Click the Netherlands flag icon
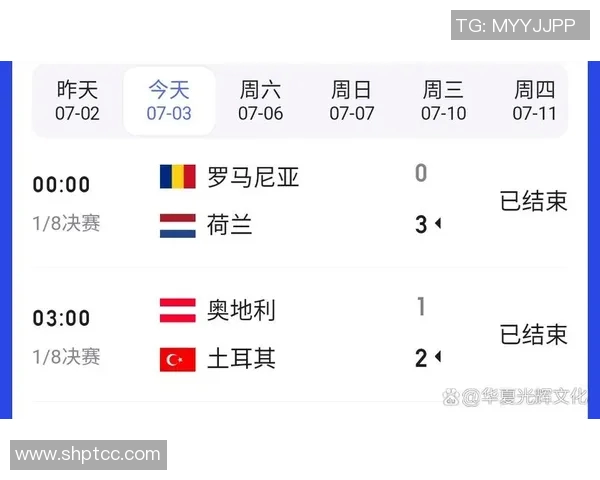Viewport: 600px width, 480px height. point(177,225)
